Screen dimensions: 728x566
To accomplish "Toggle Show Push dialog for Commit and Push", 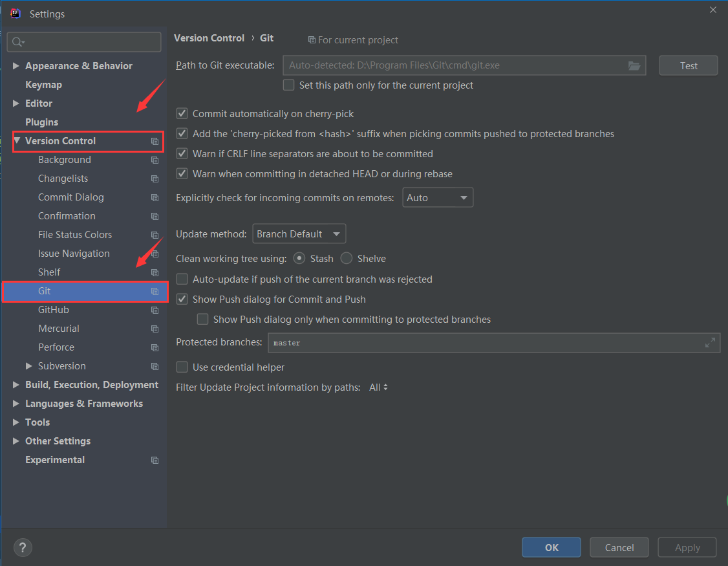I will tap(182, 299).
